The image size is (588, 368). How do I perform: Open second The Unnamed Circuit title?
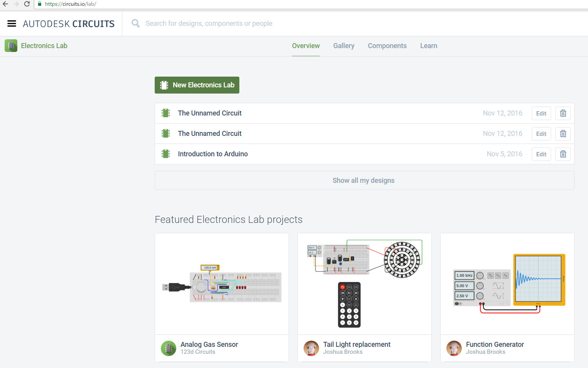point(210,134)
